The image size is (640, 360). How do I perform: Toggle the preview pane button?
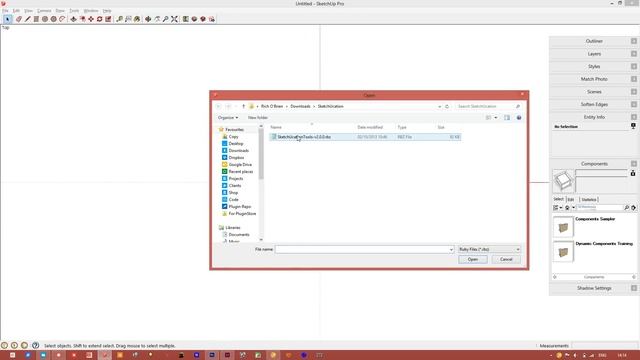[x=507, y=118]
